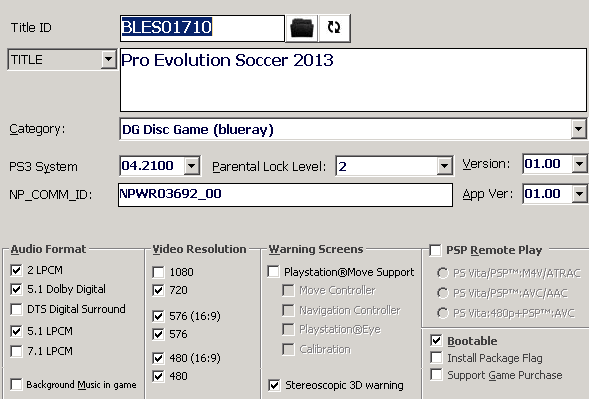Uncheck 720 video resolution

point(158,290)
